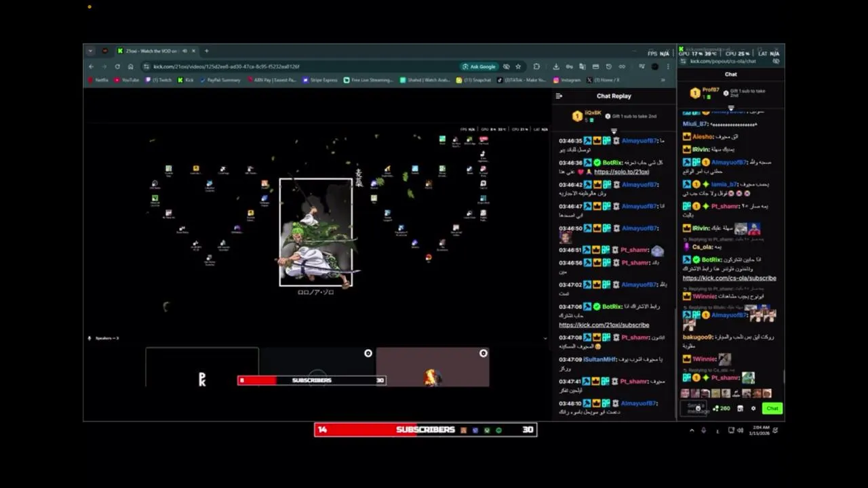Click the 260 channel points counter
Screen dimensions: 868x488
[x=722, y=408]
